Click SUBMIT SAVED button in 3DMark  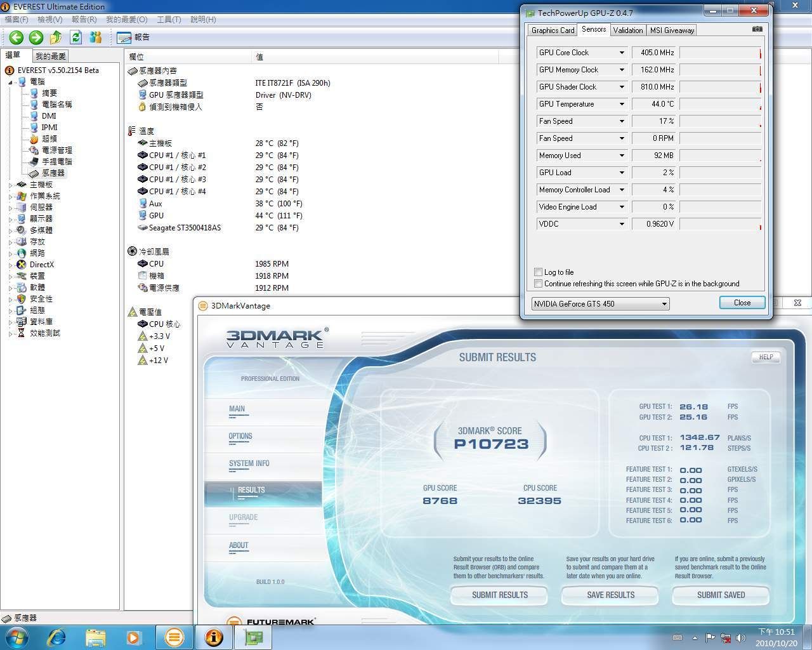point(721,595)
